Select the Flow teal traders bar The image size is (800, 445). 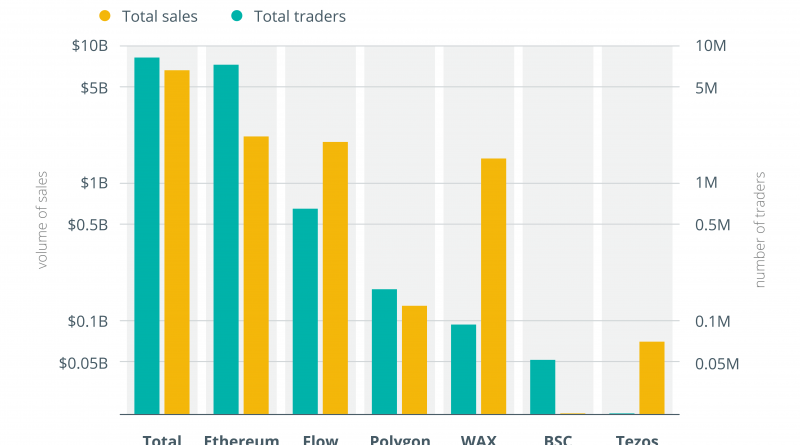(305, 311)
